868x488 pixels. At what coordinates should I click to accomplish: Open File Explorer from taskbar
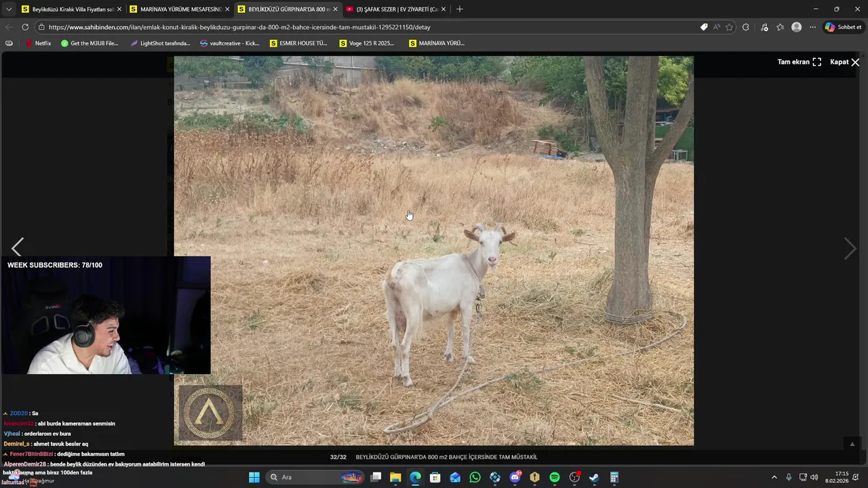pyautogui.click(x=395, y=477)
